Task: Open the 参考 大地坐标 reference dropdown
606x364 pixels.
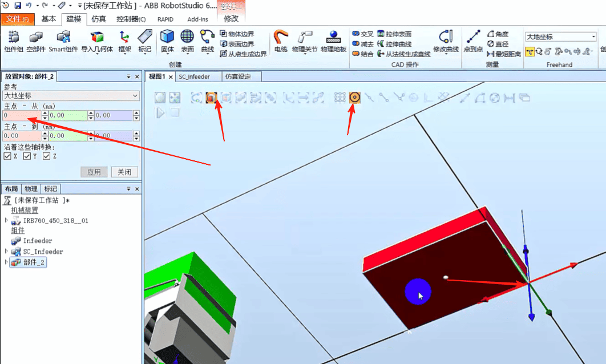Action: (71, 95)
